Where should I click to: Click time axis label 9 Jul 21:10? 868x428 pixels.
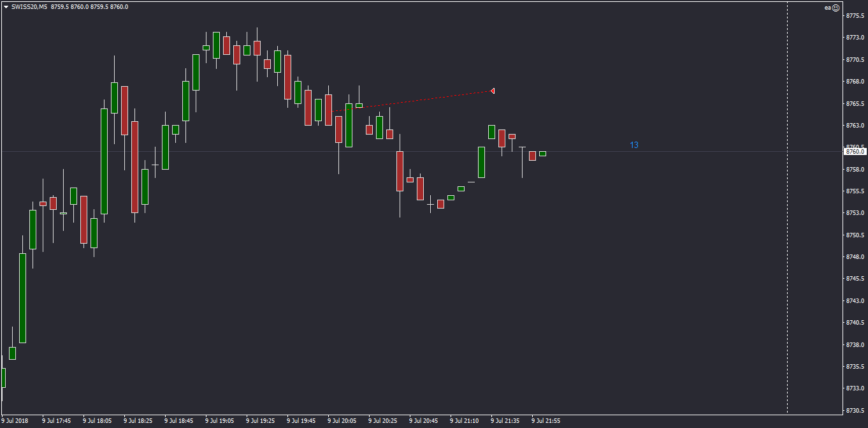click(465, 421)
